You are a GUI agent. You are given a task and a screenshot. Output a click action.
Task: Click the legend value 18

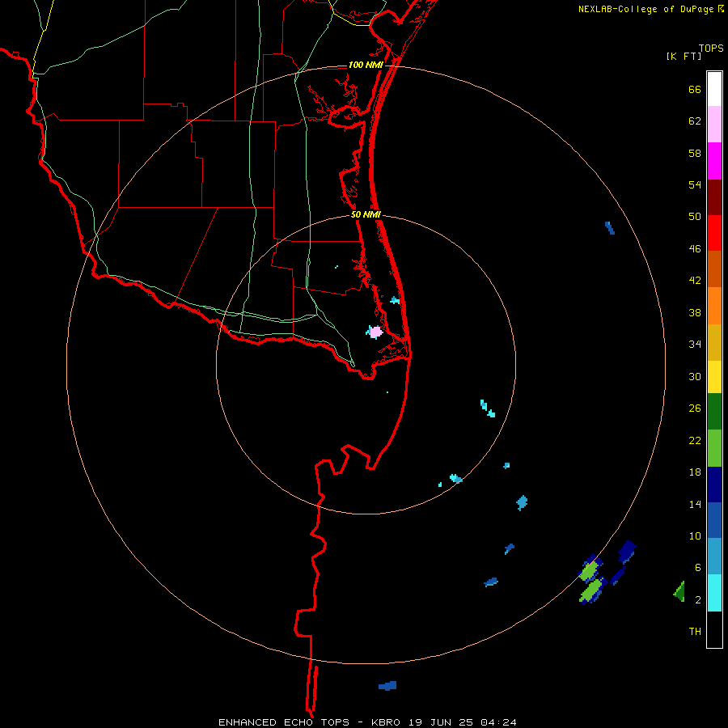(695, 472)
